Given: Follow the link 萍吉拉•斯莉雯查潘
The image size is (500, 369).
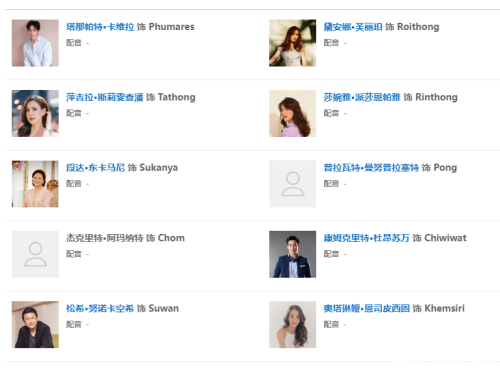Looking at the screenshot, I should click(105, 97).
